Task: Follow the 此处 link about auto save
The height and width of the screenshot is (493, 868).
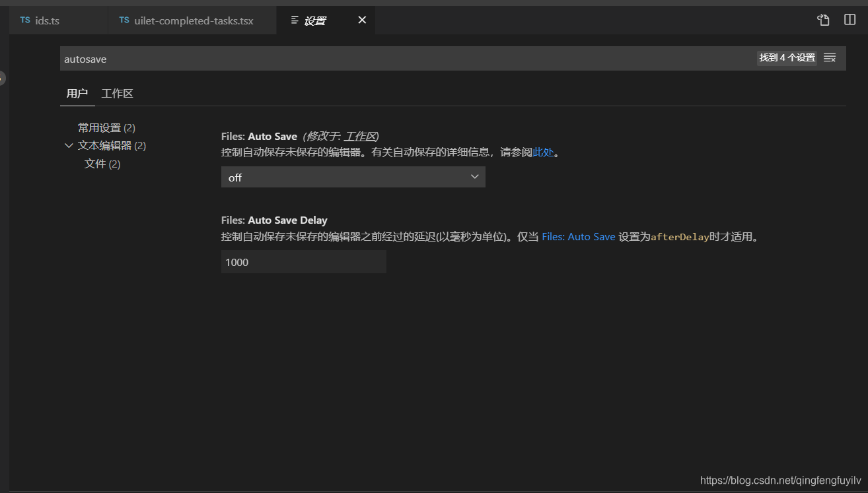Action: 543,152
